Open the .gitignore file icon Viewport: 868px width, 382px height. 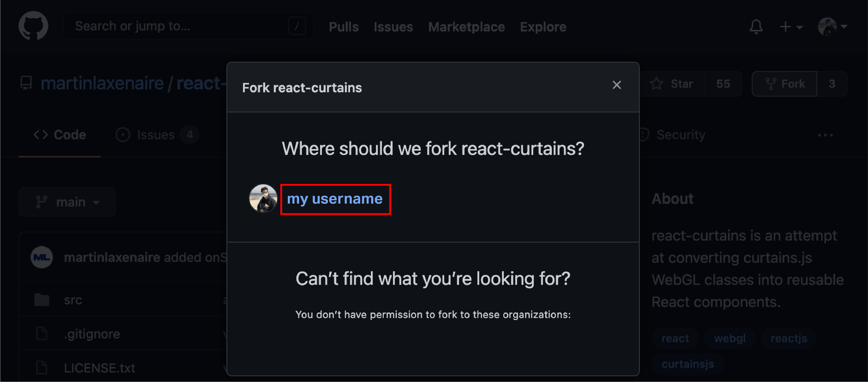click(x=42, y=334)
